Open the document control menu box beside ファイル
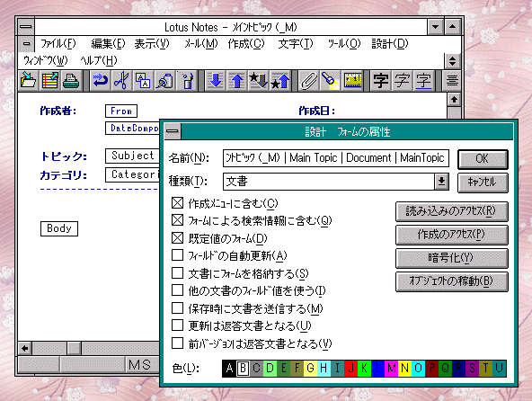This screenshot has height=401, width=532. coord(26,44)
